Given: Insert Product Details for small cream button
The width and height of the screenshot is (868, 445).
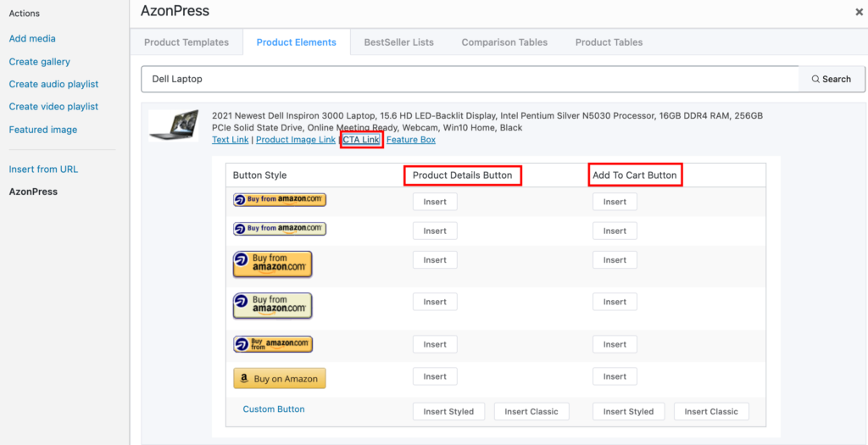Looking at the screenshot, I should pos(435,231).
